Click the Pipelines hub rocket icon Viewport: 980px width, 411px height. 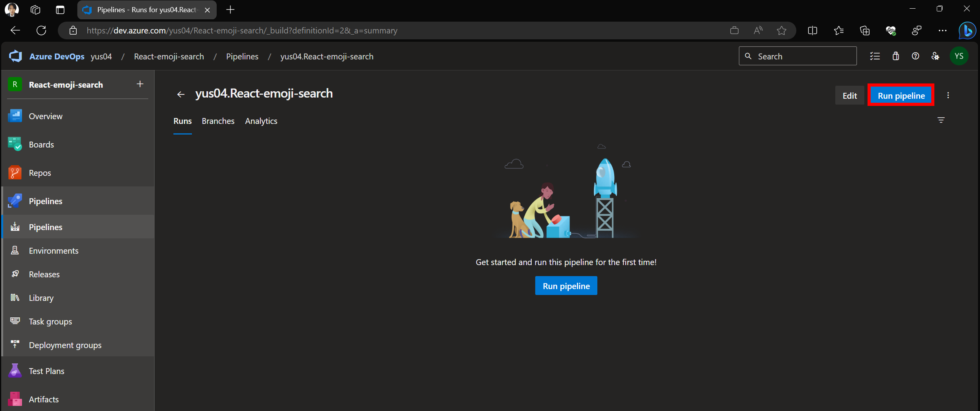(15, 201)
